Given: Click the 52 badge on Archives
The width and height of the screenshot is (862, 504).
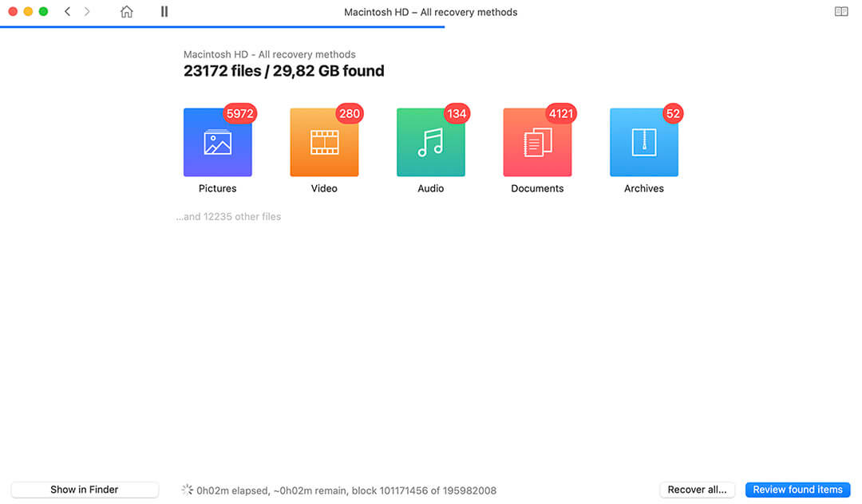Looking at the screenshot, I should pyautogui.click(x=673, y=113).
